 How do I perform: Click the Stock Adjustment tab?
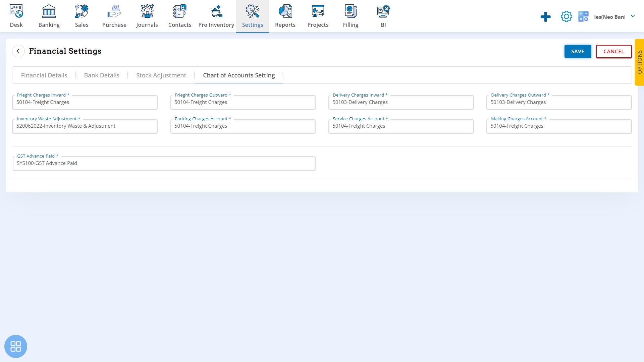pos(161,75)
